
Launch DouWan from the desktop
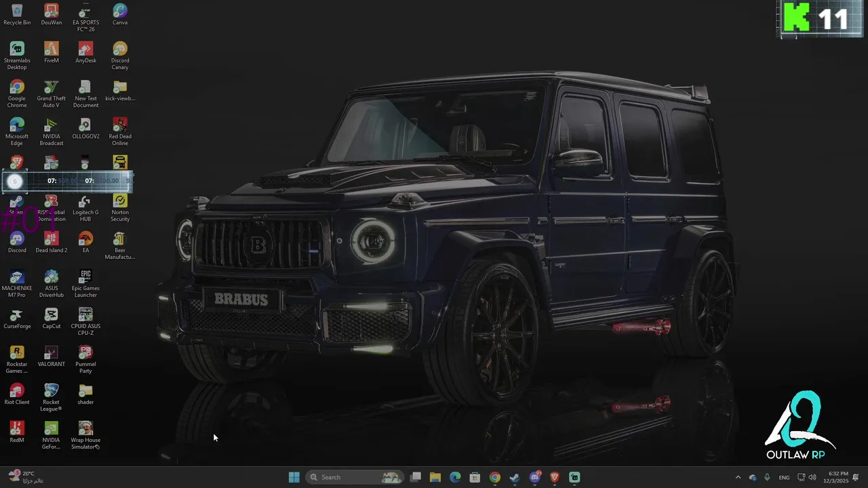pyautogui.click(x=52, y=15)
